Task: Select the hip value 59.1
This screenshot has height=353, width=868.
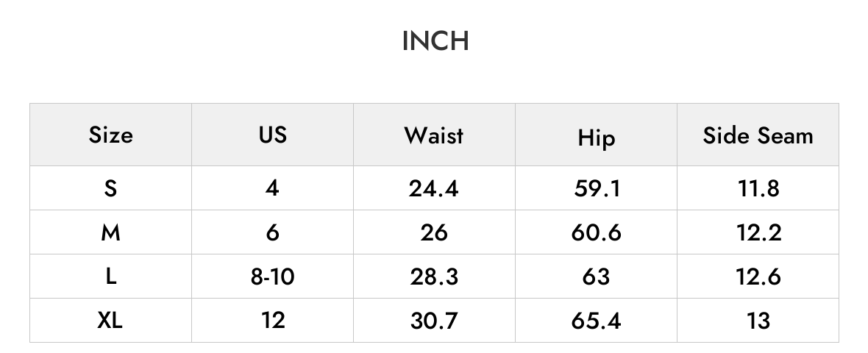Action: pyautogui.click(x=597, y=189)
